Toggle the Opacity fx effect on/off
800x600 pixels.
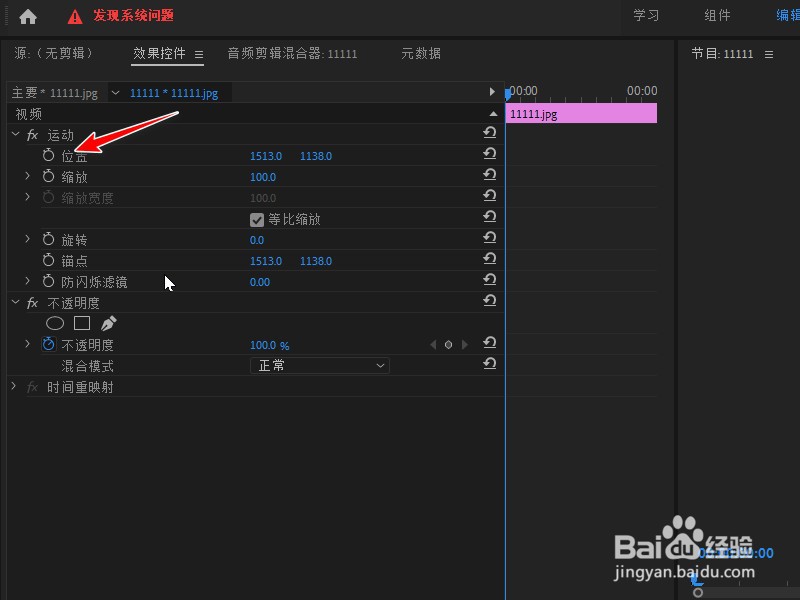pyautogui.click(x=32, y=303)
